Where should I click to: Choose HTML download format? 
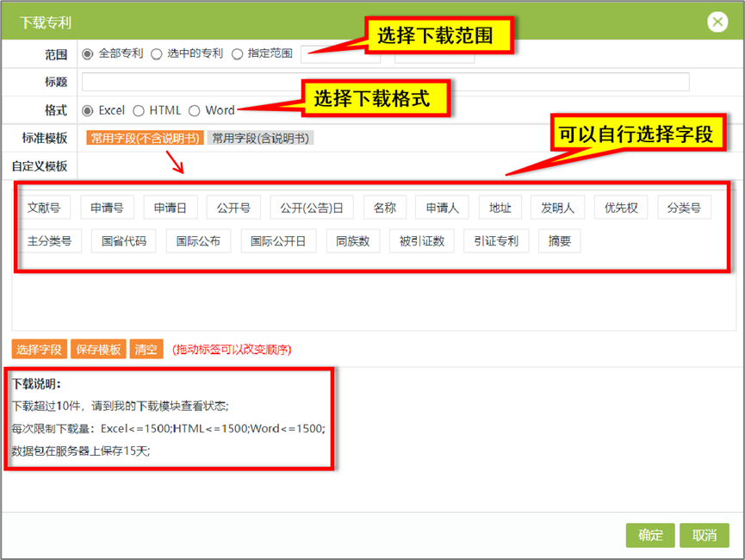click(139, 111)
